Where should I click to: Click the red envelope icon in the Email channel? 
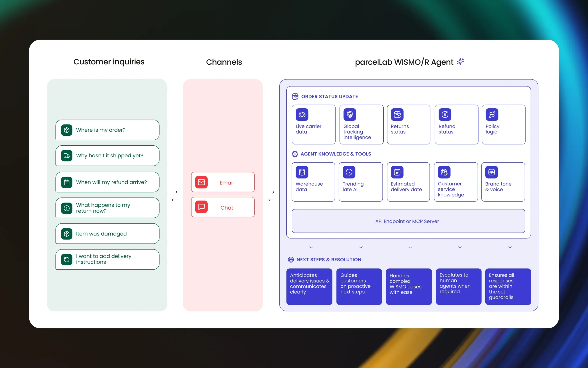coord(201,182)
